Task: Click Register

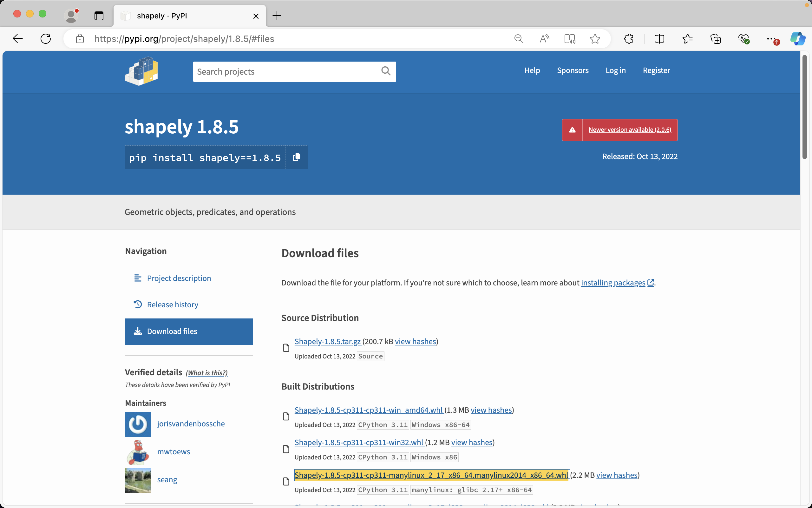Action: point(656,70)
